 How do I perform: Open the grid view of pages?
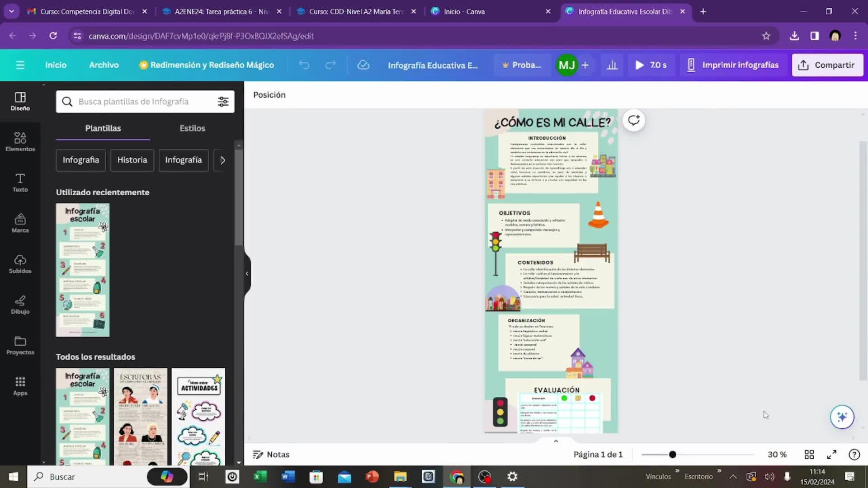click(809, 455)
